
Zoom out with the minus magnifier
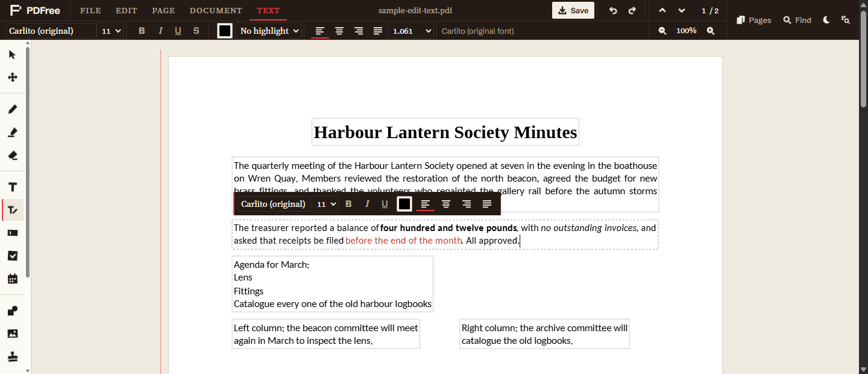click(x=662, y=31)
